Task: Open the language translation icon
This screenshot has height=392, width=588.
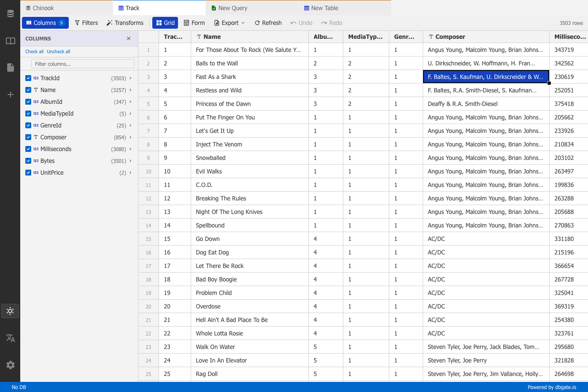Action: pos(10,338)
